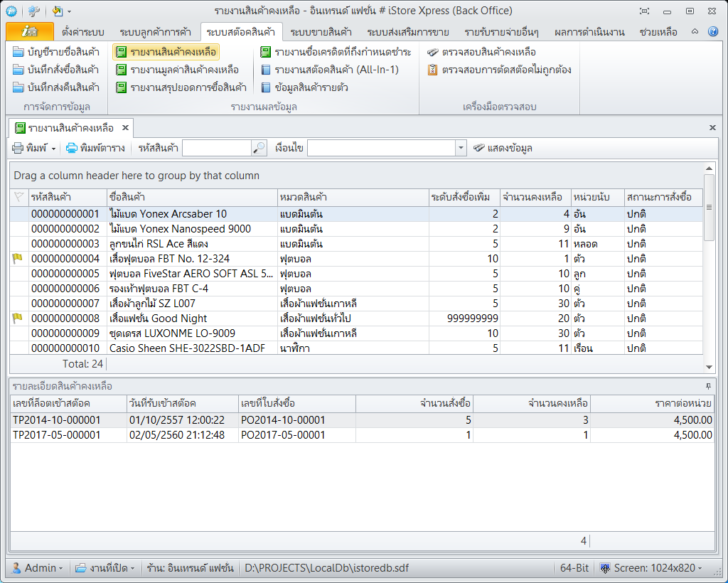Switch to รายรับรายจ่ายอื่นๆ ribbon tab
The width and height of the screenshot is (728, 583).
pyautogui.click(x=501, y=32)
